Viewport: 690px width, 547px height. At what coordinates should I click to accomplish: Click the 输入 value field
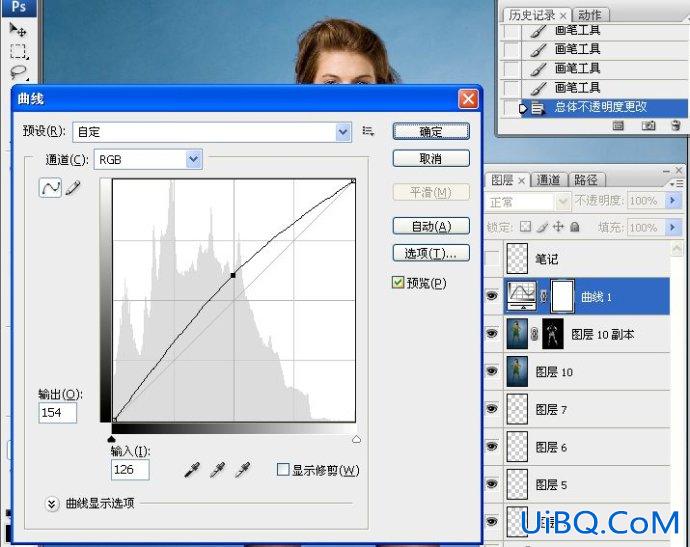(x=130, y=470)
